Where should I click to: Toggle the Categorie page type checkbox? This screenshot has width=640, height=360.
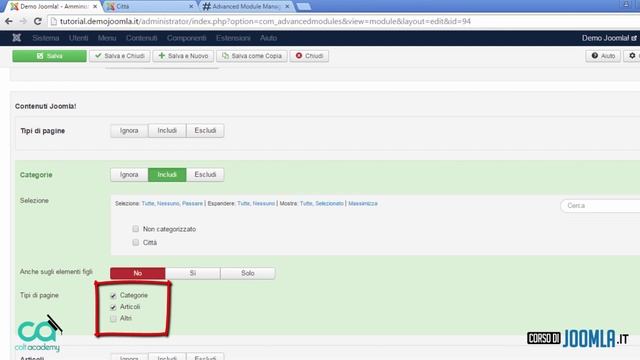click(x=113, y=296)
